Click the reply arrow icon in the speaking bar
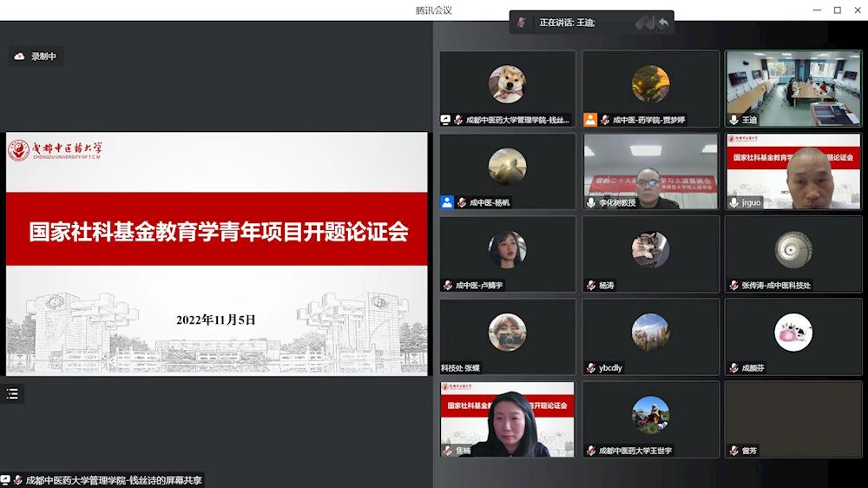This screenshot has height=488, width=868. 663,23
